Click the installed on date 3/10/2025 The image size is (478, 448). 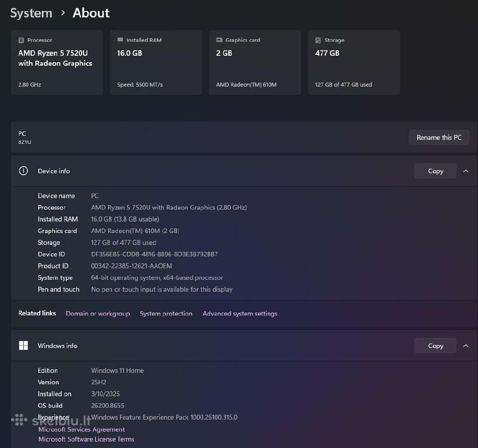click(x=106, y=394)
